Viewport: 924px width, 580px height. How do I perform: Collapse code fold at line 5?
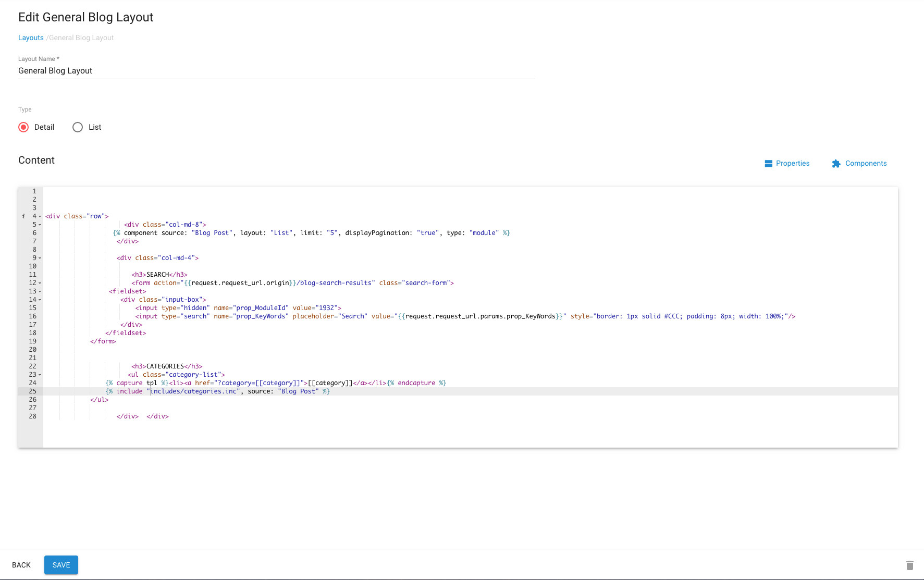point(40,225)
